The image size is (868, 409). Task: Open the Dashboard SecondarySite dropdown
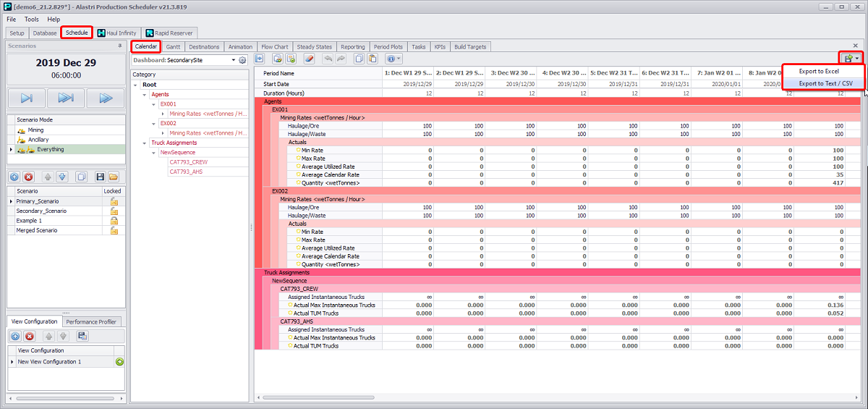[x=234, y=60]
